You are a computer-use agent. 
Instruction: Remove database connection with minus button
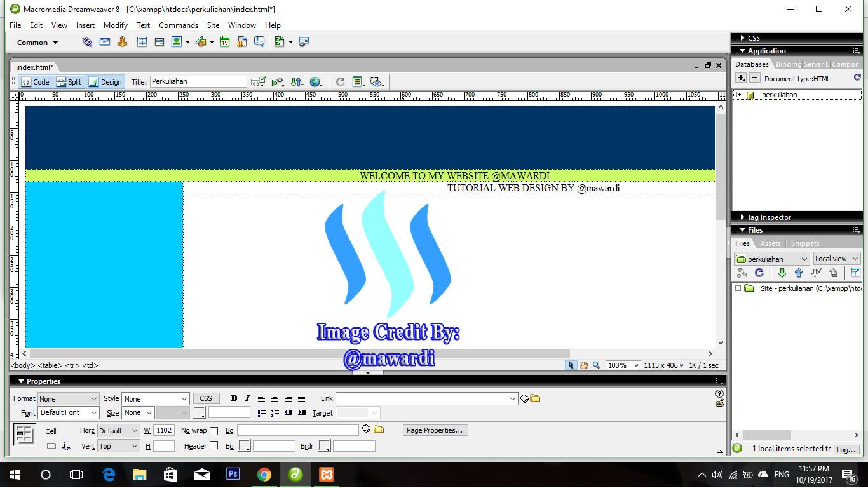(754, 78)
